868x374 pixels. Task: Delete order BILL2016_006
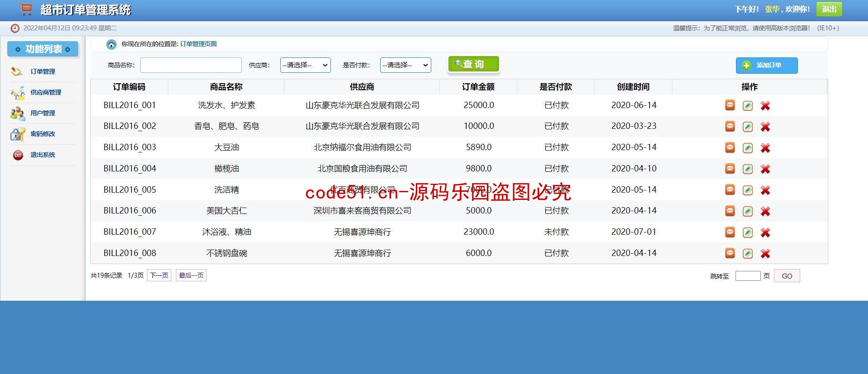[765, 211]
